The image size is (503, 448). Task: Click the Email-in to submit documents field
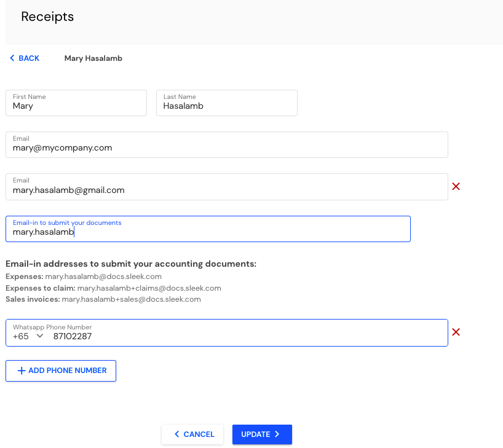(x=208, y=229)
